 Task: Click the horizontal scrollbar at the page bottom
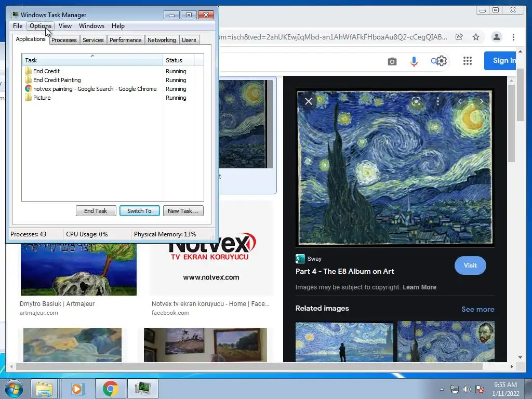(x=249, y=366)
